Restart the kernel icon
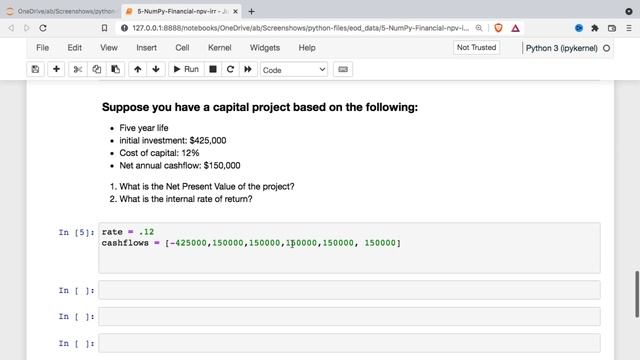Screen dimensions: 640x360 [230, 69]
